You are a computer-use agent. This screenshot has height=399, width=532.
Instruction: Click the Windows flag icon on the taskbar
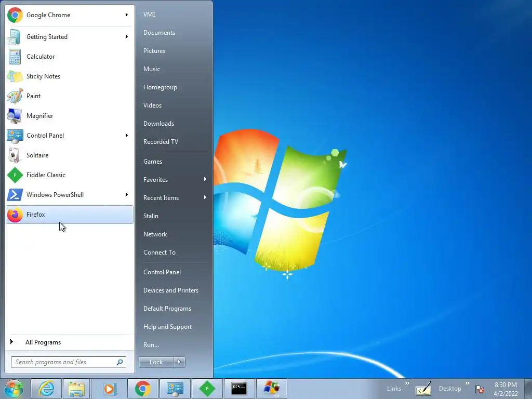click(x=271, y=389)
